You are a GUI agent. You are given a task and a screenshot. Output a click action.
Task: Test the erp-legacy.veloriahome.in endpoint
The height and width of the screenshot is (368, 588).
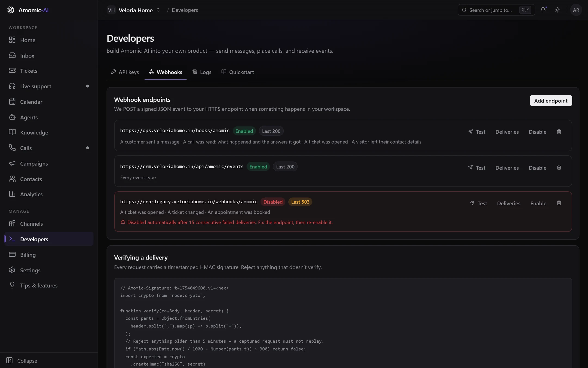pos(478,203)
